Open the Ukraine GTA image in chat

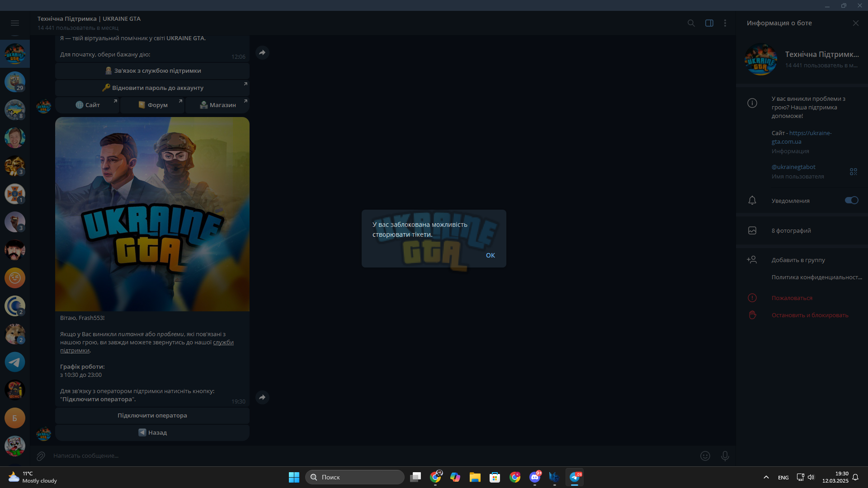point(152,214)
